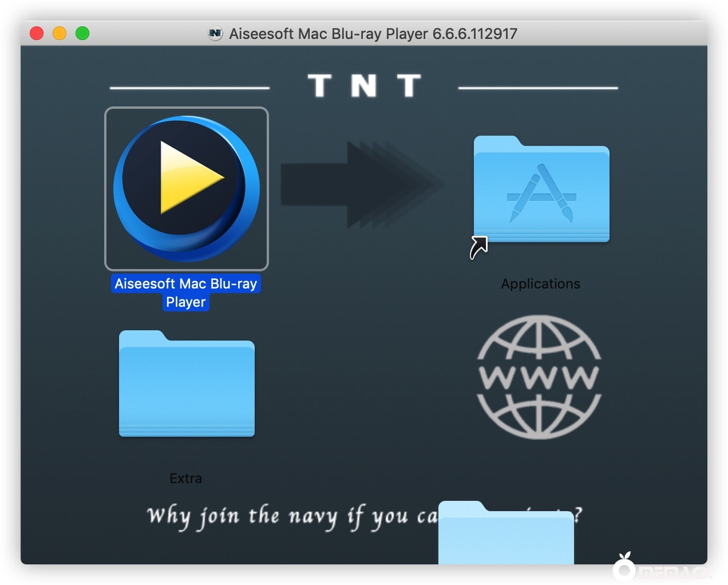Zoom the window using green button
Screen dimensions: 728x585
coord(82,34)
